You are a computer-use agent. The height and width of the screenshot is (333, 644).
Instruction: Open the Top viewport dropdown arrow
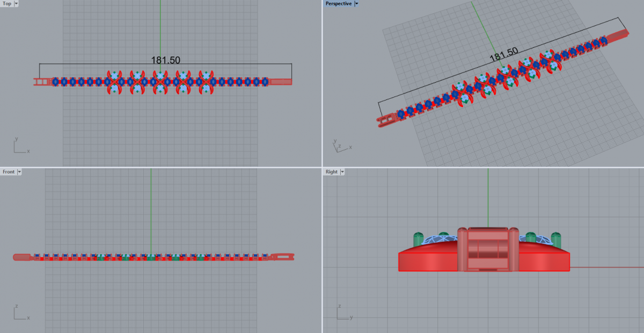(x=16, y=4)
